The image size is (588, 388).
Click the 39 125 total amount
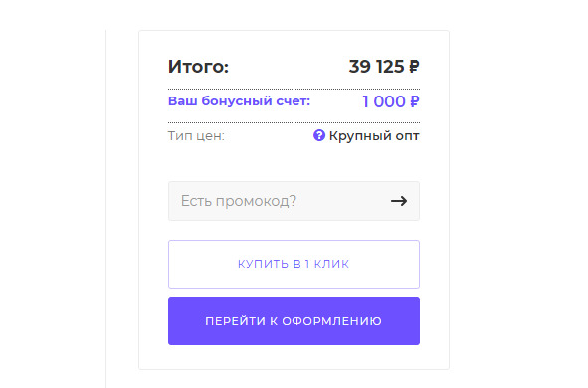[376, 67]
